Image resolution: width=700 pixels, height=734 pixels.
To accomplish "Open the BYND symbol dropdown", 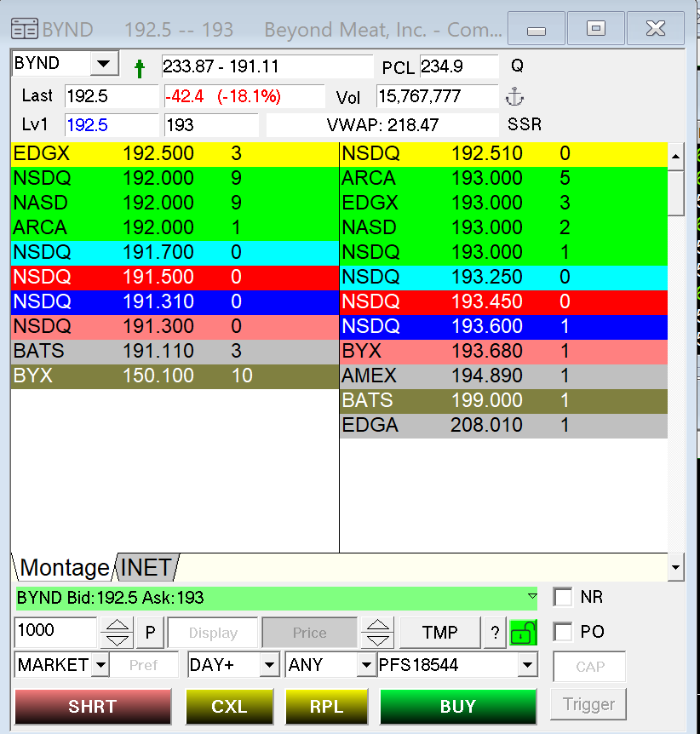I will [104, 63].
